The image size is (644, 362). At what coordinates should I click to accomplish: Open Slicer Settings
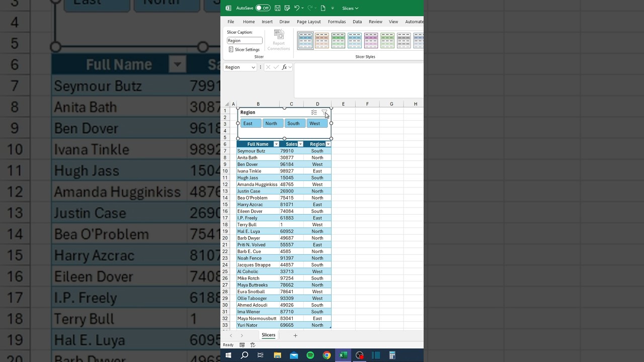pyautogui.click(x=244, y=49)
